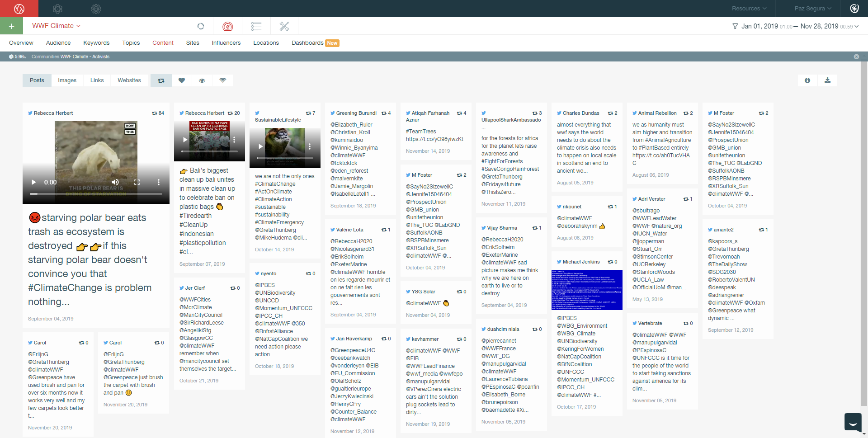Open the info icon button
Viewport: 868px width, 438px height.
tap(807, 80)
